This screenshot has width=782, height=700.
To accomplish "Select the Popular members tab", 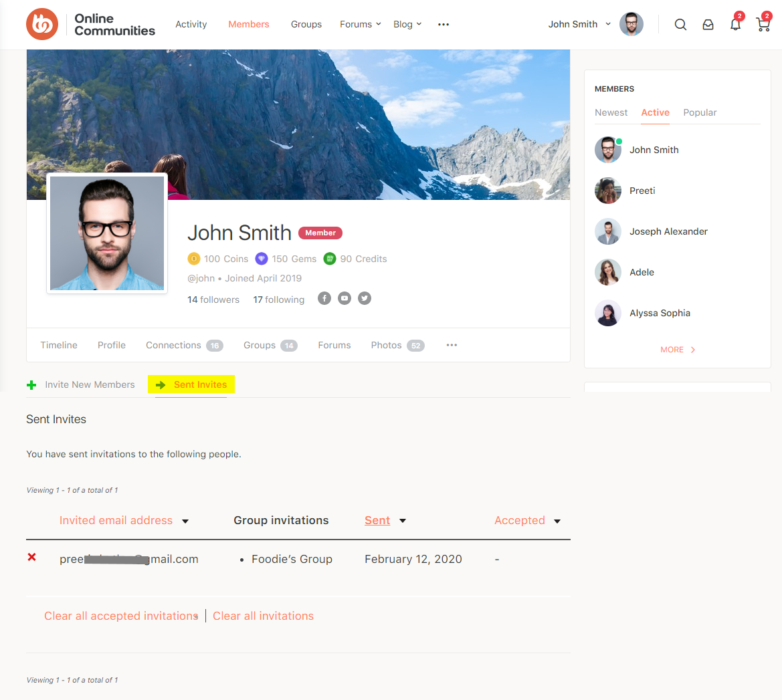I will [x=700, y=112].
